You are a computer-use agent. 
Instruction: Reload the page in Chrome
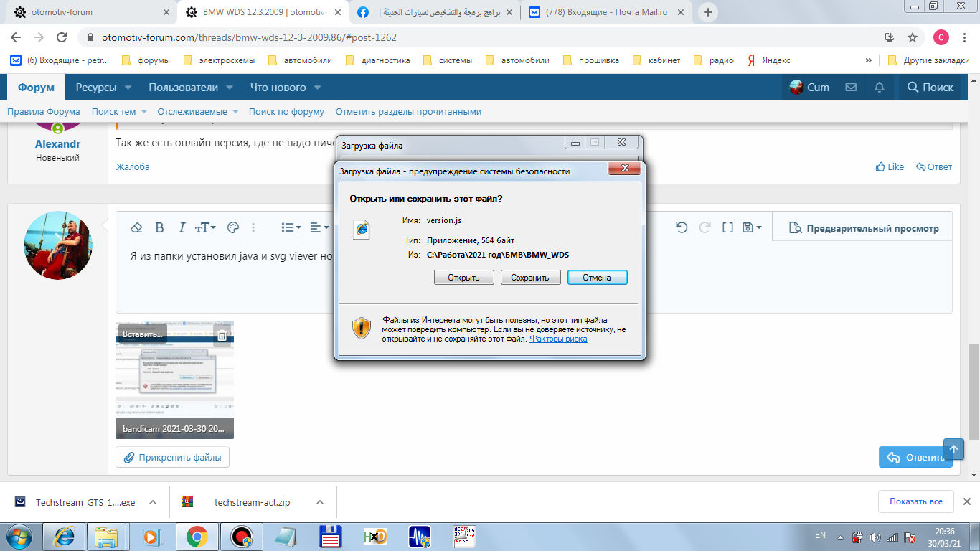(62, 37)
